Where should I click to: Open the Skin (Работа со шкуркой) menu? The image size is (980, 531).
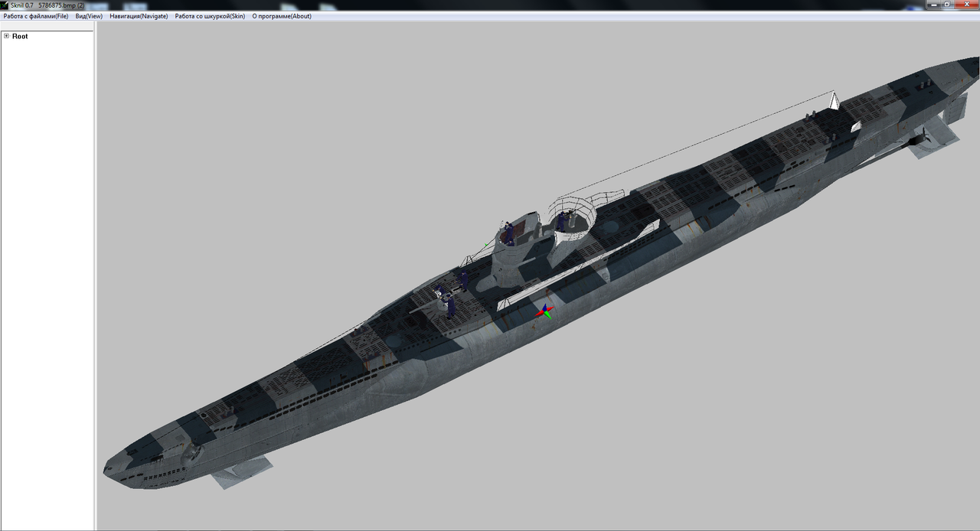pyautogui.click(x=210, y=16)
